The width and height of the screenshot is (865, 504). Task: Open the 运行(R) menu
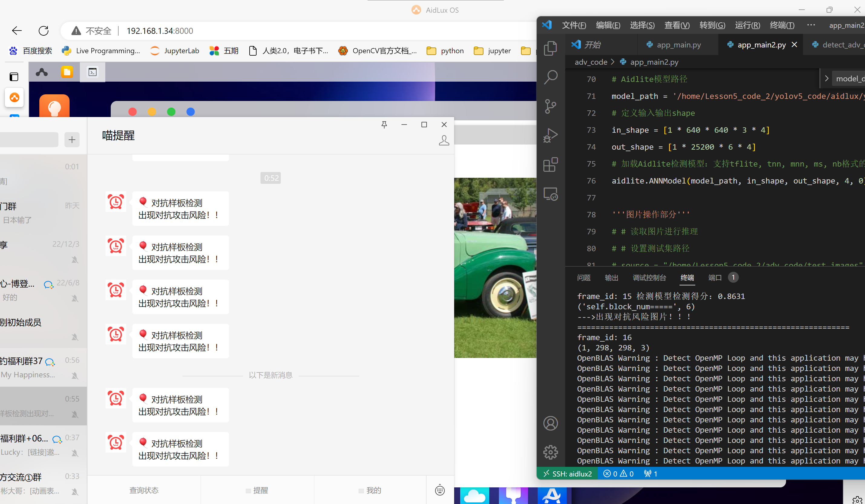pyautogui.click(x=747, y=25)
